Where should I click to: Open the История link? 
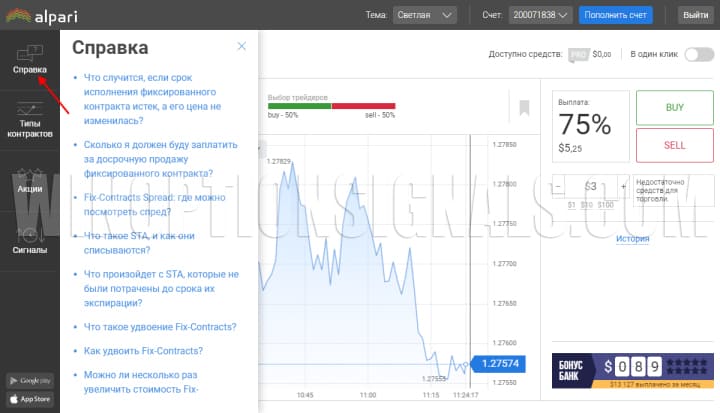point(632,238)
